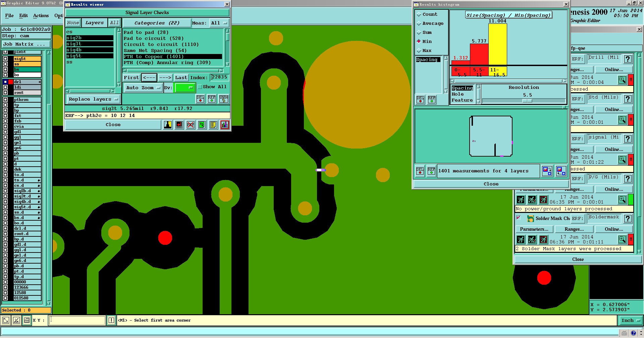
Task: Click yellow report notes icon in Results viewer
Action: click(x=213, y=125)
